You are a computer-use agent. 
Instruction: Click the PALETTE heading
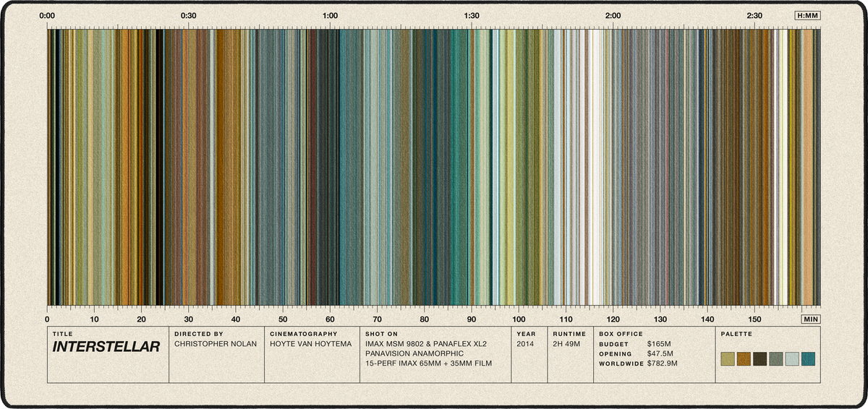pos(736,334)
